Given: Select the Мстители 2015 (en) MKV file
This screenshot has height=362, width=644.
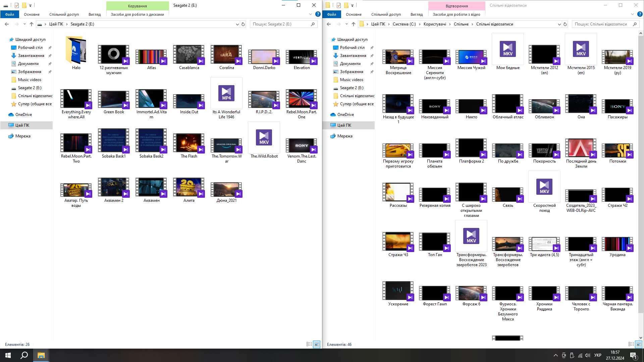Looking at the screenshot, I should (581, 49).
